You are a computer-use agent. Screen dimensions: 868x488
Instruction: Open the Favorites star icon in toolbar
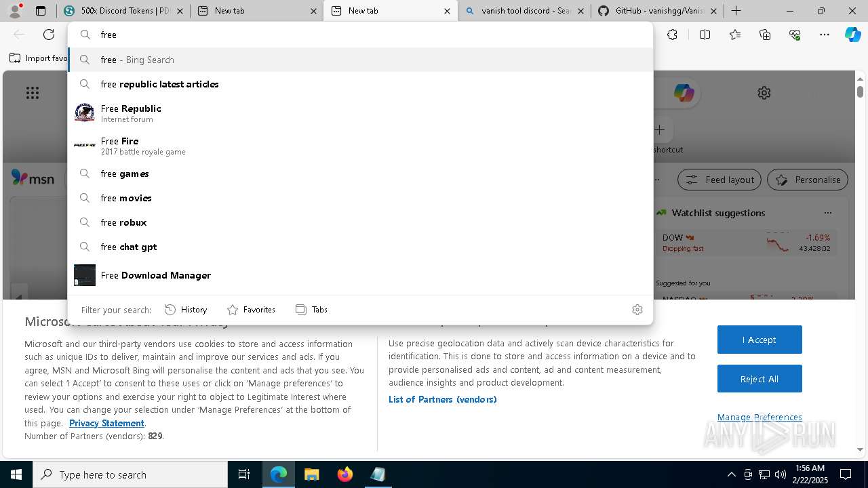pos(735,35)
